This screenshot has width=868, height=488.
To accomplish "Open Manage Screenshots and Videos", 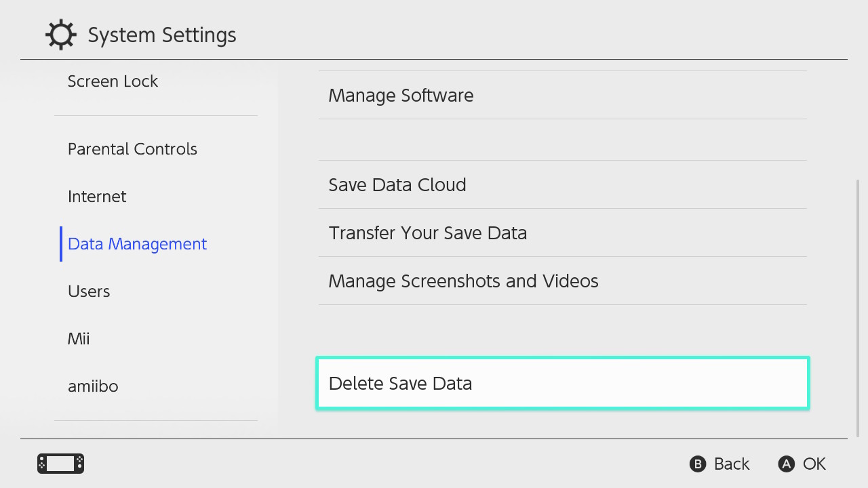I will 463,281.
